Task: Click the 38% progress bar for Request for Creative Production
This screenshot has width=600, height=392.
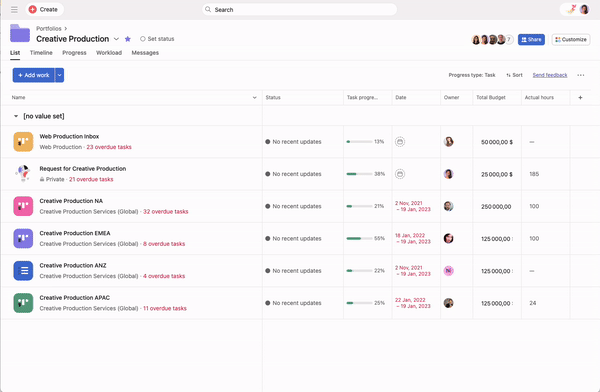Action: pyautogui.click(x=359, y=174)
